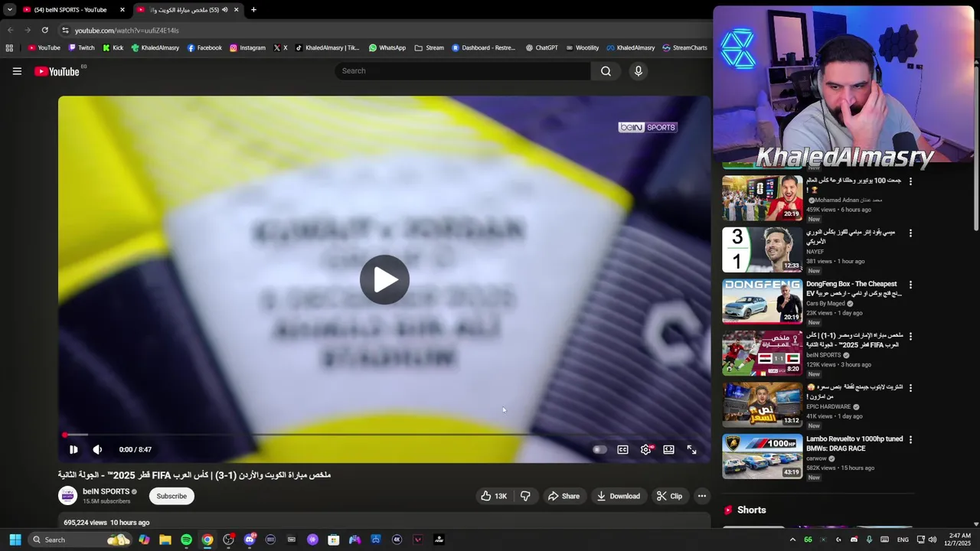Open the NAYEF 3-1 video thumbnail

762,249
